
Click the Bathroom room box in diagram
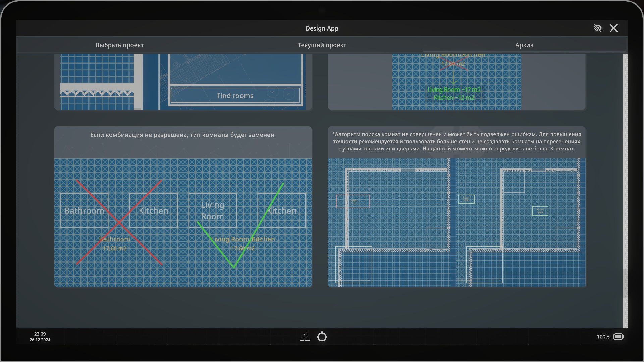(x=84, y=210)
